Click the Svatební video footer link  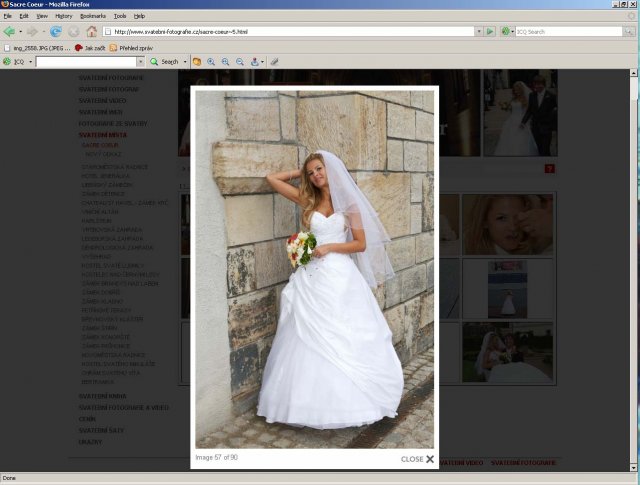coord(461,463)
